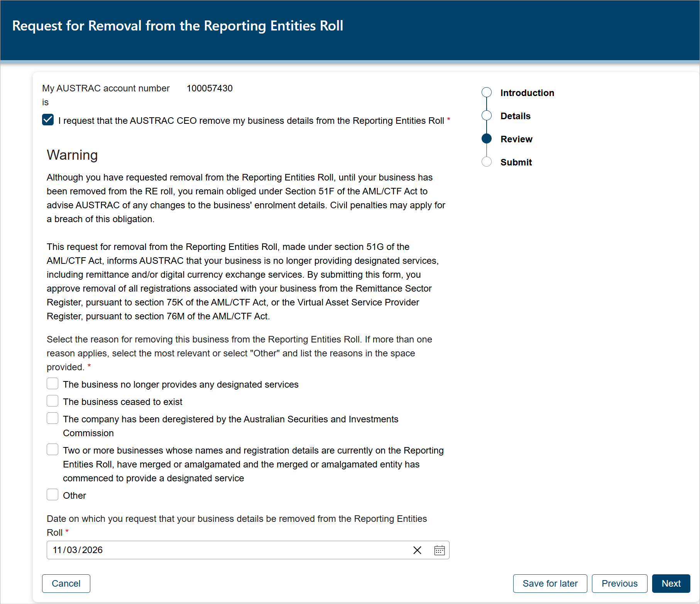Check "The business ceased to exist"

(x=52, y=401)
